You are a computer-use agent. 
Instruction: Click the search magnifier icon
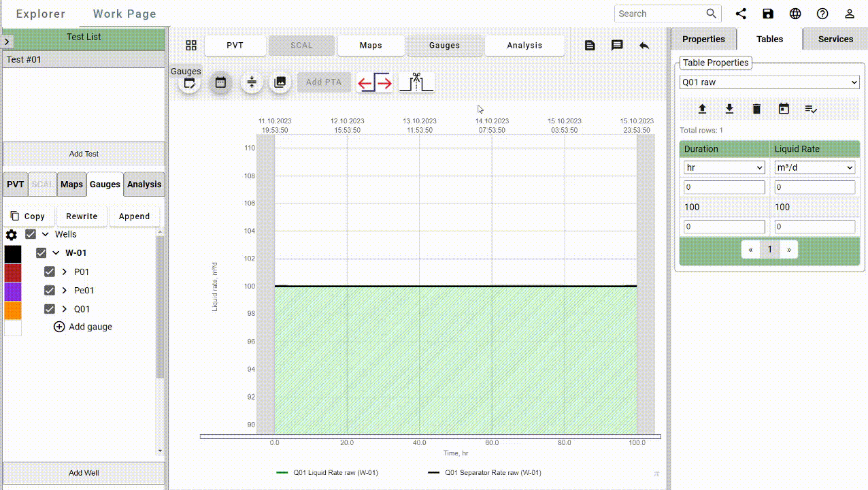point(712,14)
